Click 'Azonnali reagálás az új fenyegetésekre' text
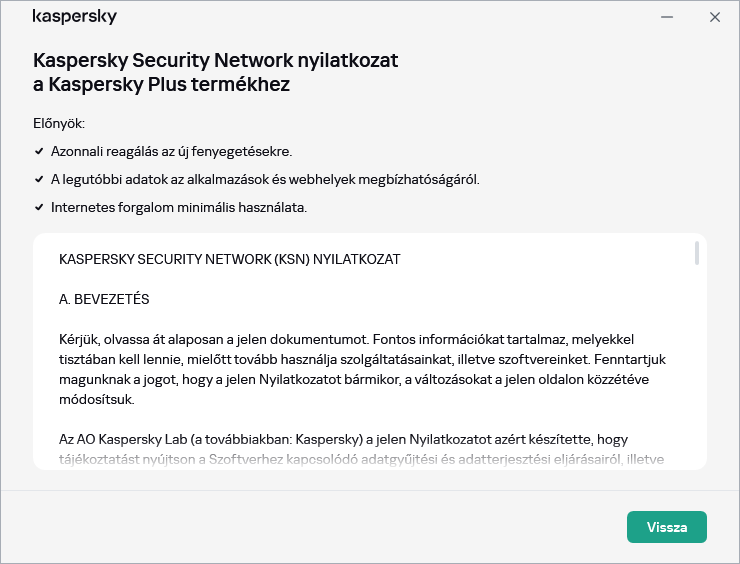This screenshot has height=564, width=740. coord(171,152)
